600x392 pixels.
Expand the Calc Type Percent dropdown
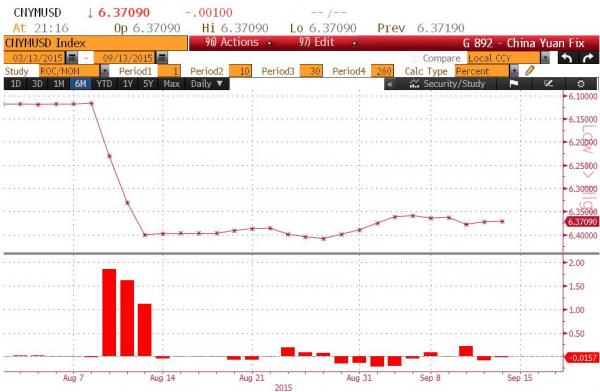click(515, 71)
